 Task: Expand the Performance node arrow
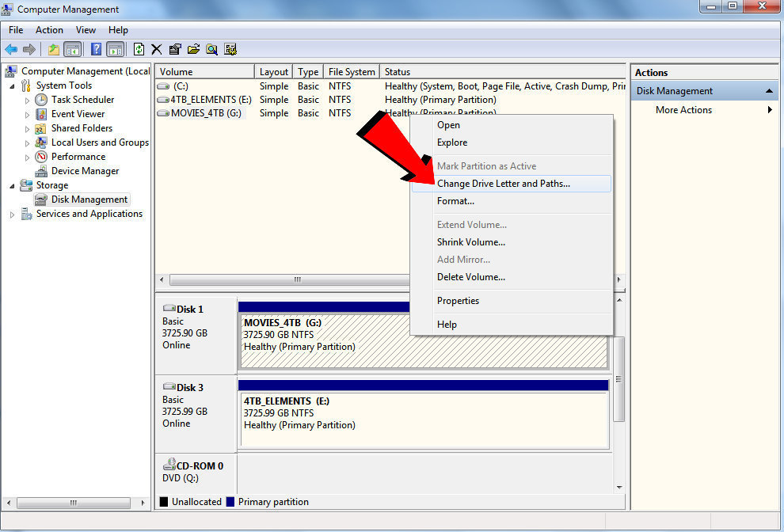coord(28,158)
